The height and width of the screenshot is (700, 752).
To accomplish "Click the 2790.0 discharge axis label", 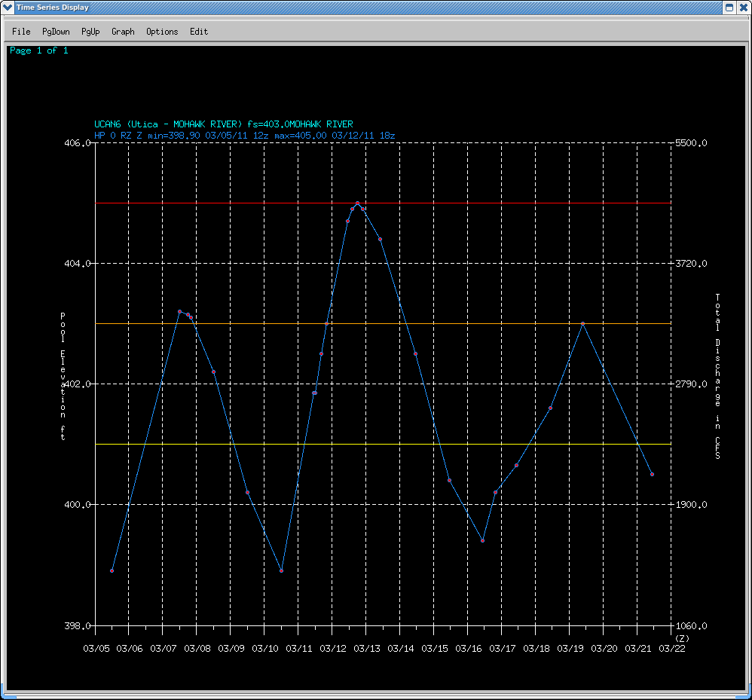I will tap(691, 384).
